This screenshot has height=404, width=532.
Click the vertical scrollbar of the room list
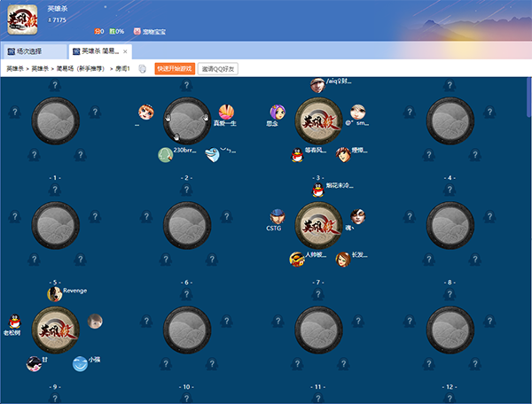(529, 98)
